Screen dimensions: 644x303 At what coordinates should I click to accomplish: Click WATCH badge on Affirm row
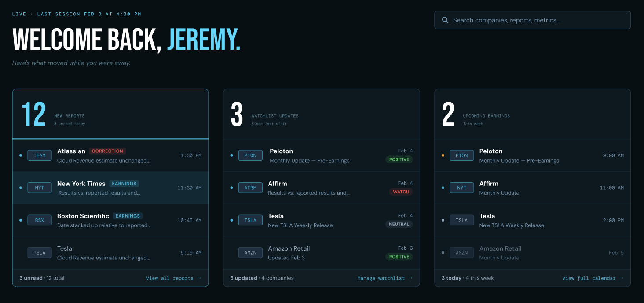(x=401, y=192)
